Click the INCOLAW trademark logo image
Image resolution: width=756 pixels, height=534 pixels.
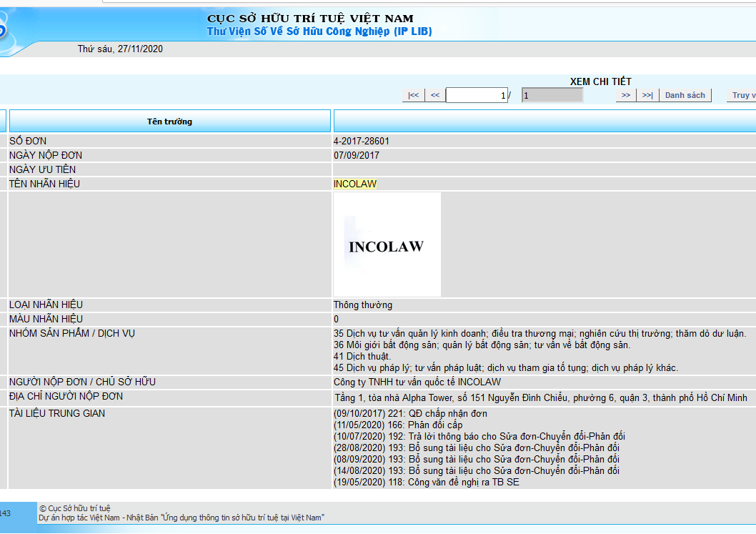(387, 244)
